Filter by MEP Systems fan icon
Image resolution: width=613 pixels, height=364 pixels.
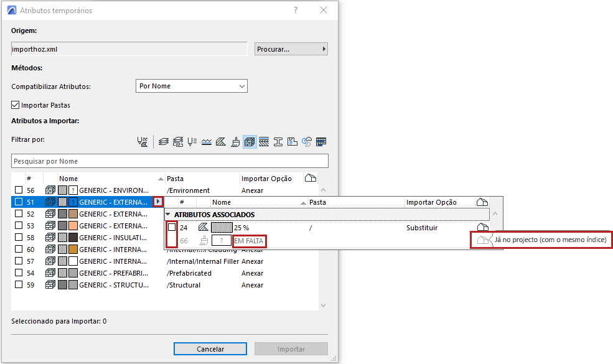307,141
